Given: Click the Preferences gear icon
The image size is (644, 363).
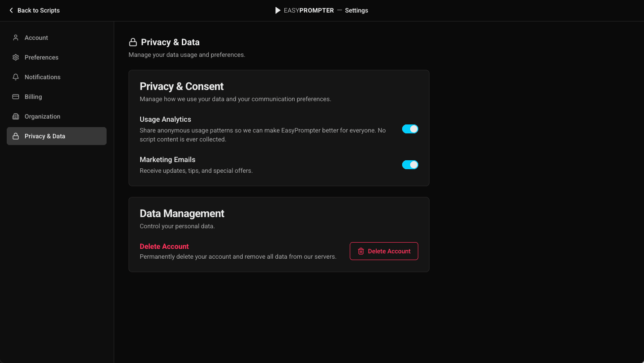Looking at the screenshot, I should pos(16,57).
